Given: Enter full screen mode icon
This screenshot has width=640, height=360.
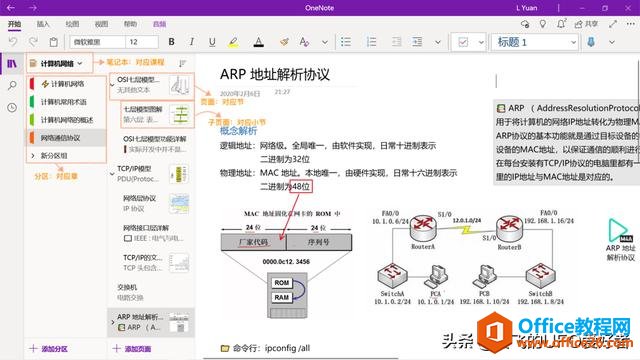Looking at the screenshot, I should tap(613, 24).
